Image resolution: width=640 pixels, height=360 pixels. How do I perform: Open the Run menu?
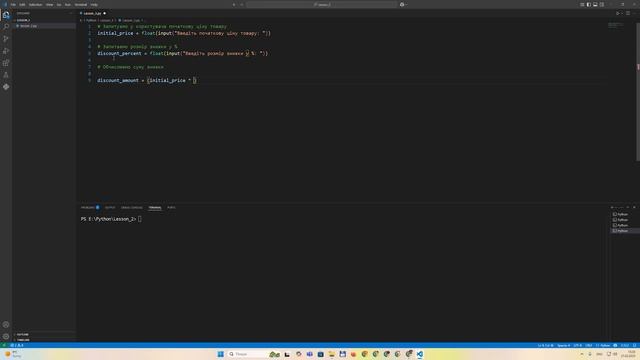[68, 4]
